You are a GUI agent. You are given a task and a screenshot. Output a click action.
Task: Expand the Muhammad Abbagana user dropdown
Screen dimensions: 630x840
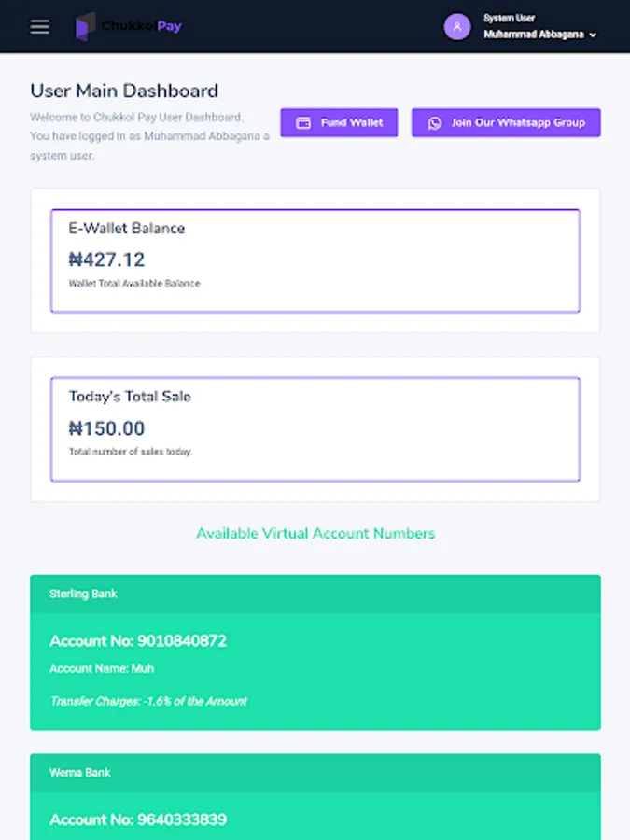(592, 35)
